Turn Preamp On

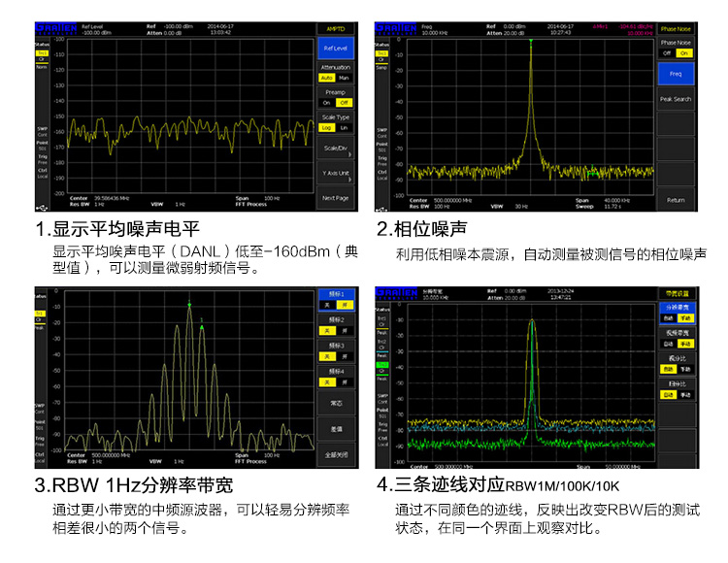(x=326, y=102)
